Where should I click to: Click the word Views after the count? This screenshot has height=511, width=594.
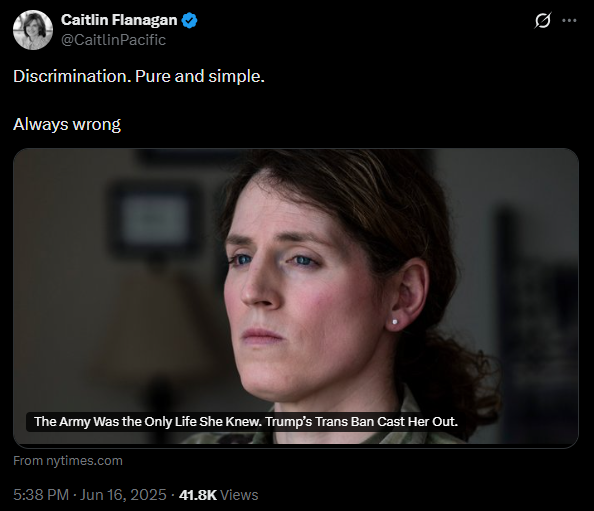239,495
